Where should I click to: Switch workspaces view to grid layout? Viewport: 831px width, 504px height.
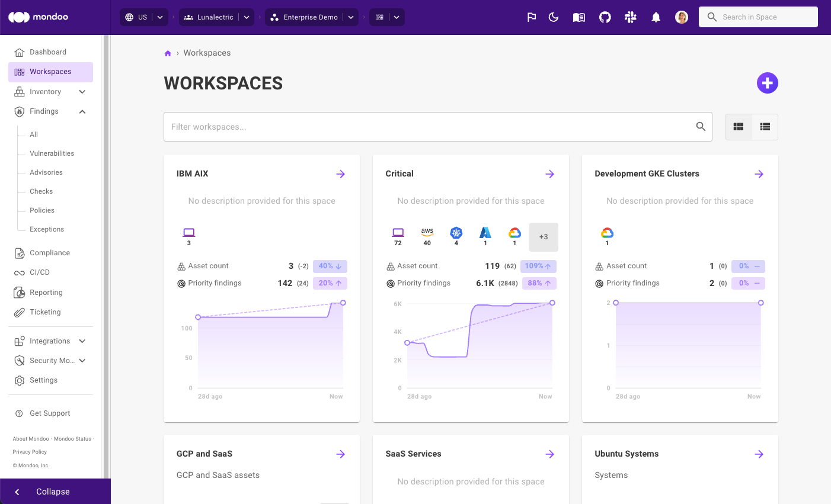739,127
